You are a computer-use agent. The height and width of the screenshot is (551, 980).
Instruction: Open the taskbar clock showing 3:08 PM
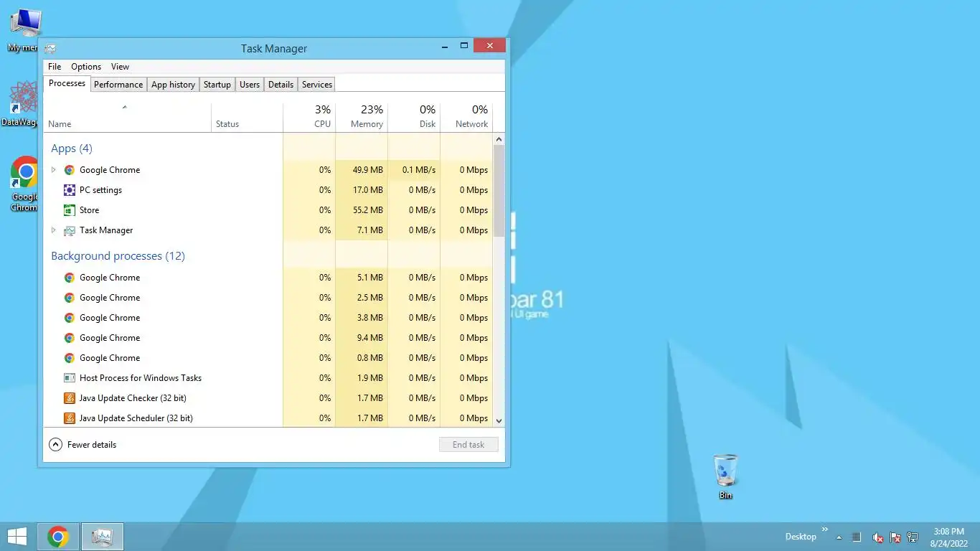pos(948,537)
